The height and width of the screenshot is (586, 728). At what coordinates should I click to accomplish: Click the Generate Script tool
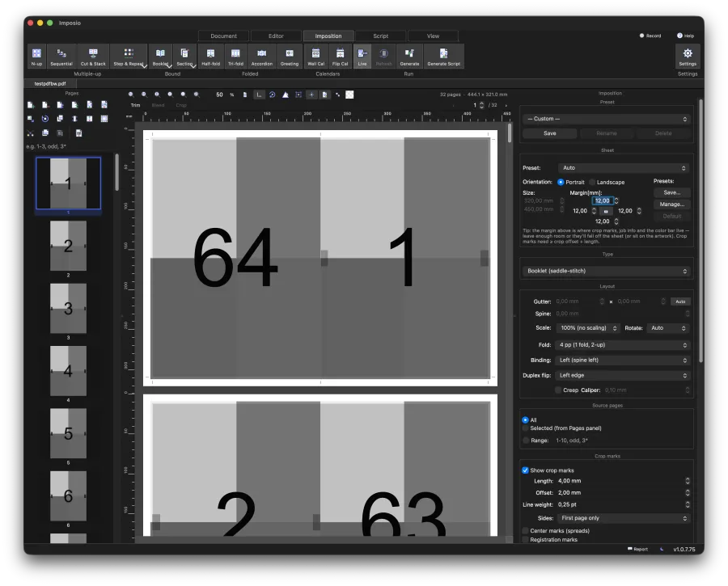443,57
